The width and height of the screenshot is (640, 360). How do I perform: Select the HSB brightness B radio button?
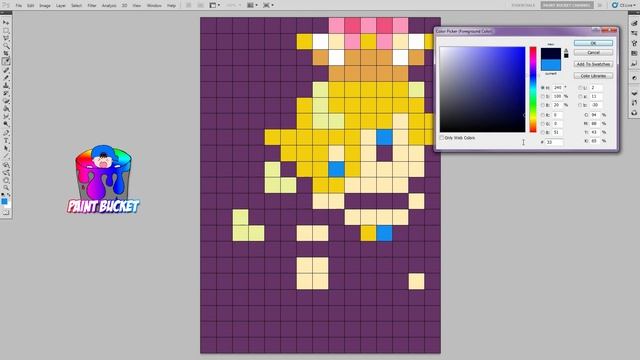pos(542,105)
